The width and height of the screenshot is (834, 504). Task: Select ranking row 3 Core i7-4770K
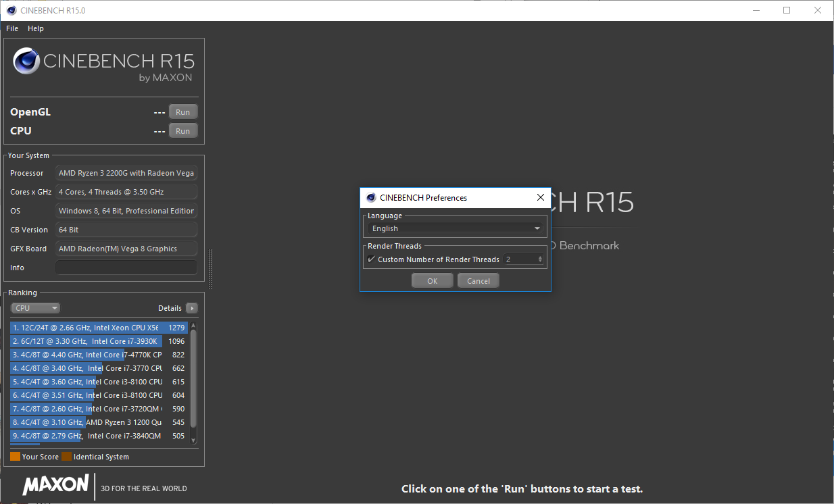coord(99,355)
